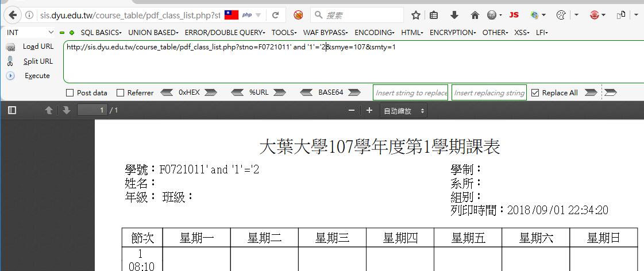Decode 0xHEX with the left arrow
Image resolution: width=644 pixels, height=271 pixels.
point(167,93)
